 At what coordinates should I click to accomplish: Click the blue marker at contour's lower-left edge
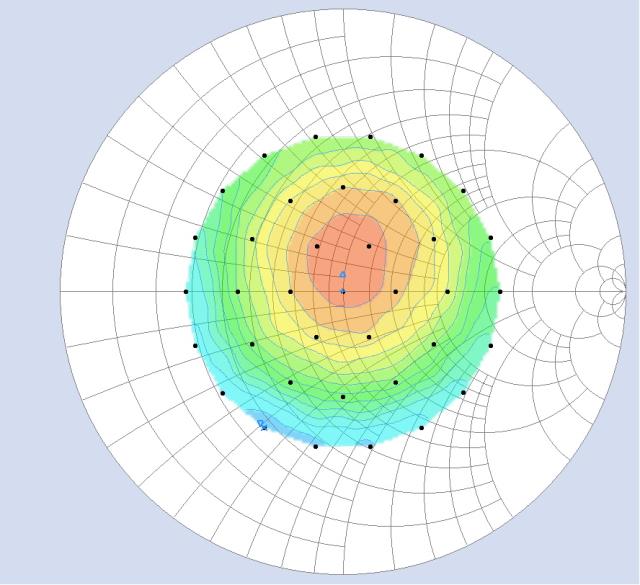(x=262, y=425)
